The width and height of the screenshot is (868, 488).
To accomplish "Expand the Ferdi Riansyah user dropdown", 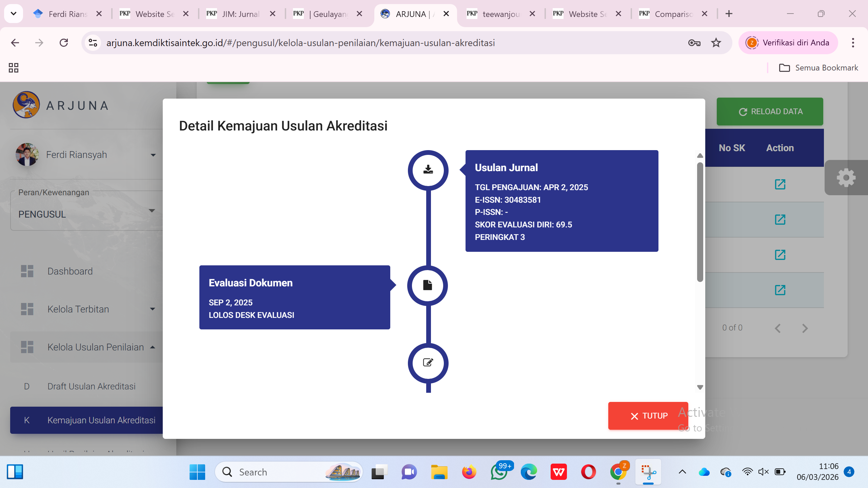I will (153, 155).
